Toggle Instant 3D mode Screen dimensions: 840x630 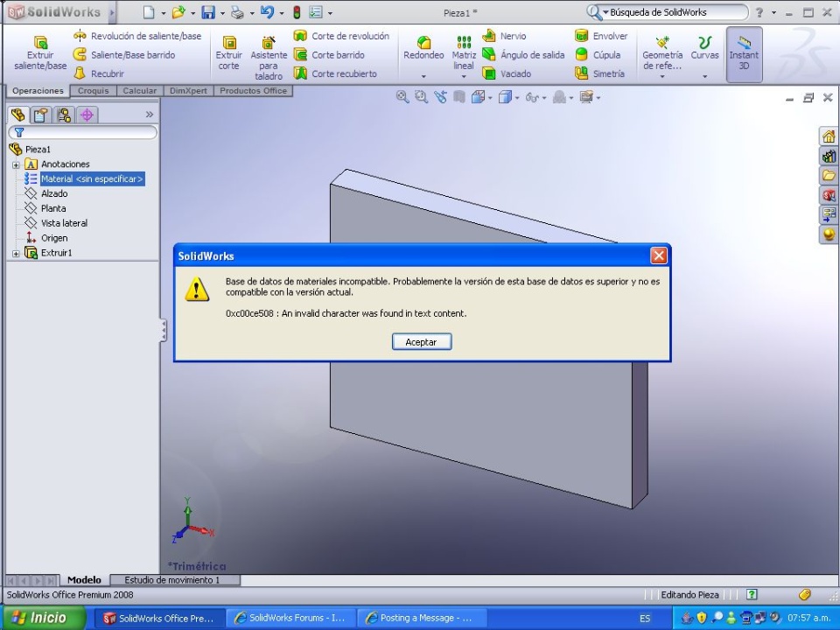(x=744, y=54)
